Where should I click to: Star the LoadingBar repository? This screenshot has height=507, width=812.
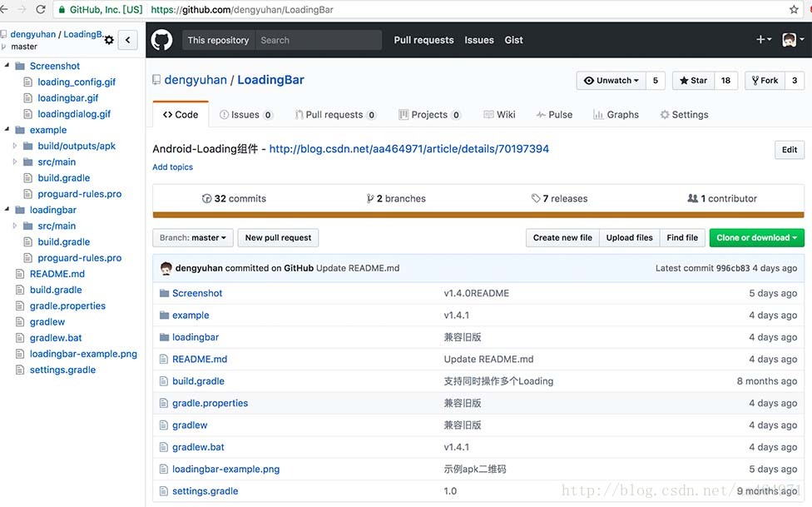pyautogui.click(x=693, y=81)
